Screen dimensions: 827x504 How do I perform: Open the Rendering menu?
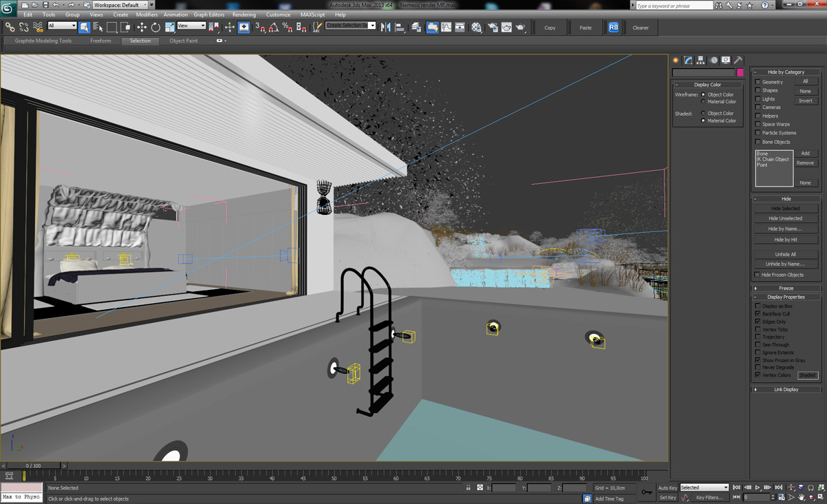(244, 14)
